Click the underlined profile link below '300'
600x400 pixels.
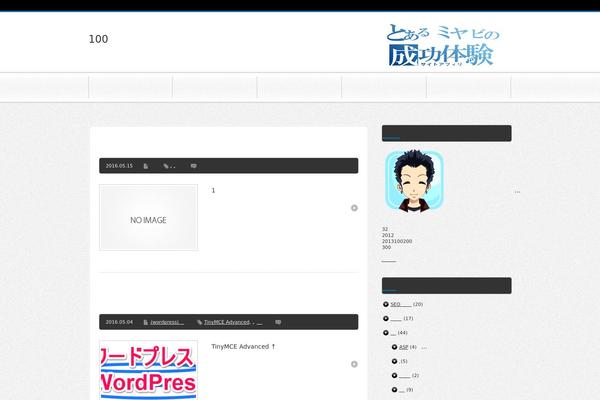click(x=389, y=261)
